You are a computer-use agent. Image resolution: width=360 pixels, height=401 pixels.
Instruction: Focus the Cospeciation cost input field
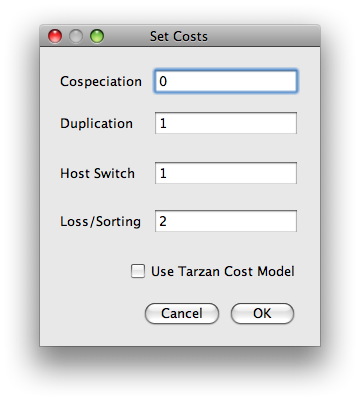226,81
